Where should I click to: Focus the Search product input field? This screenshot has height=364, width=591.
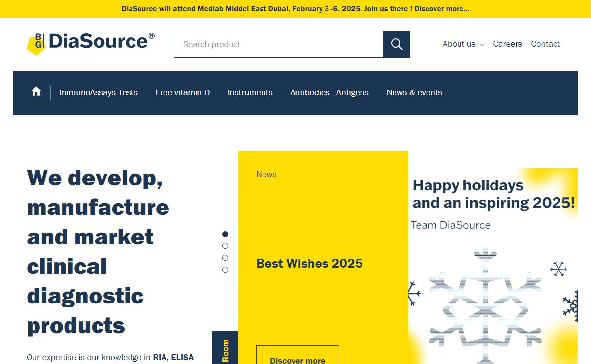pyautogui.click(x=279, y=44)
